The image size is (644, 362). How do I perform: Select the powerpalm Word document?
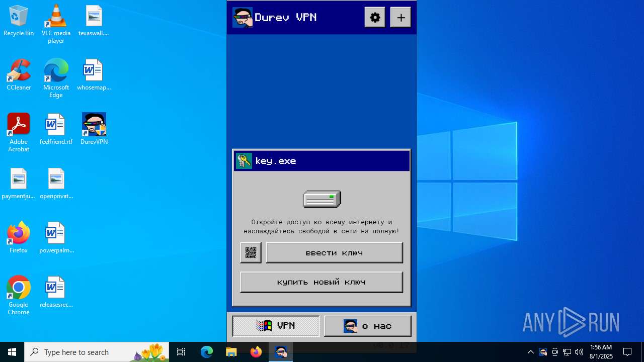(56, 238)
